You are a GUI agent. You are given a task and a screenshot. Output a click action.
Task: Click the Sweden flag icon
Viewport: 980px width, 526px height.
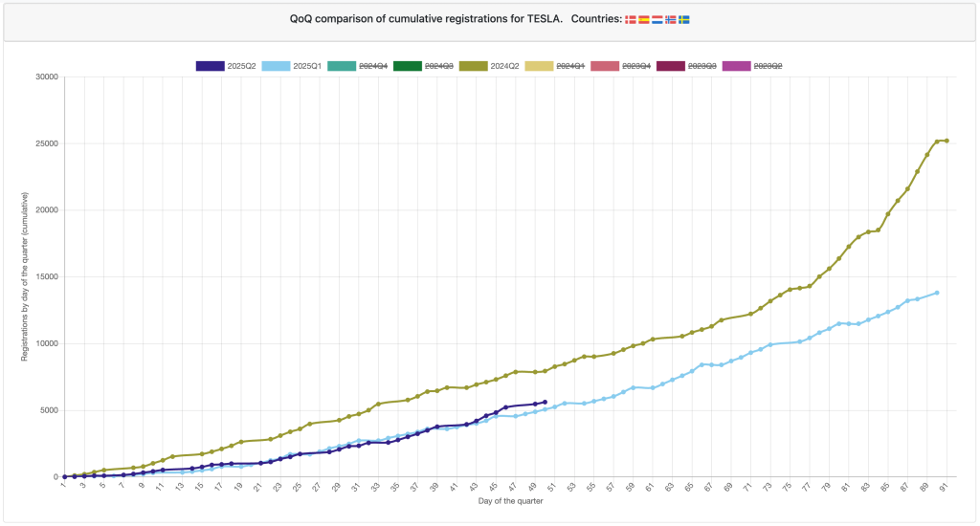684,19
